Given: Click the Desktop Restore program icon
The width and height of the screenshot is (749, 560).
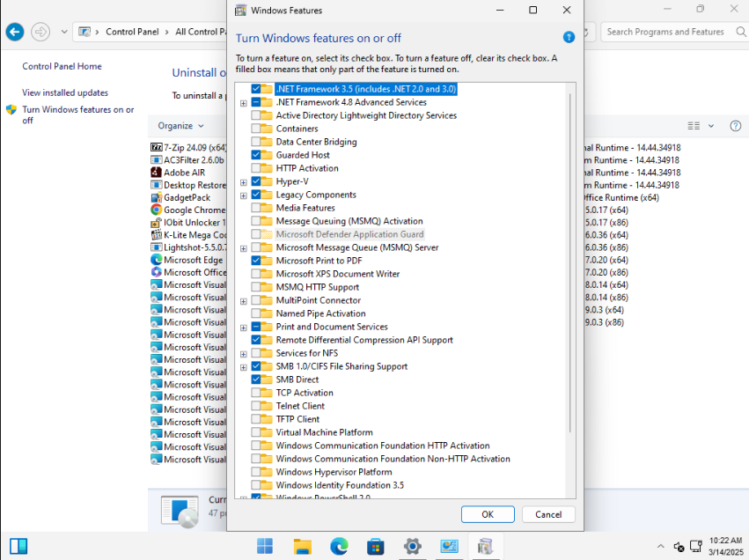Looking at the screenshot, I should tap(156, 185).
